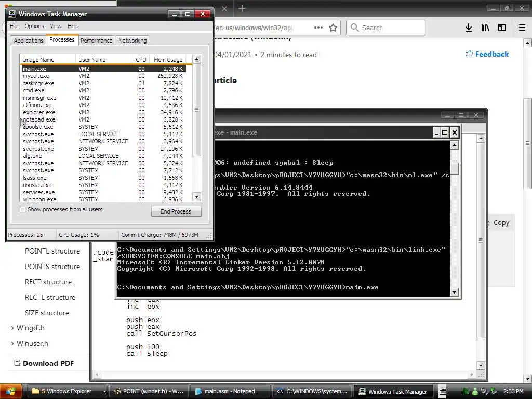Screen dimensions: 532x399
Task: Open SIZE structure sidebar link
Action: (47, 313)
